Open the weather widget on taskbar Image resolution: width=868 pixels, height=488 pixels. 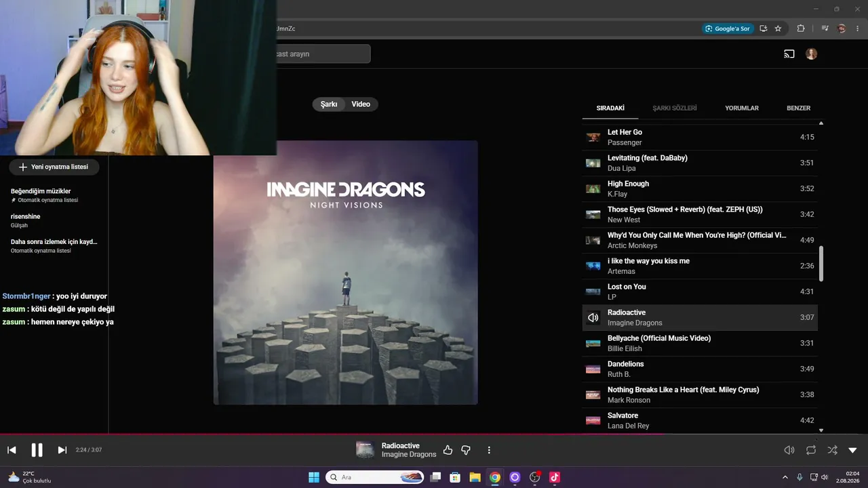pos(30,477)
